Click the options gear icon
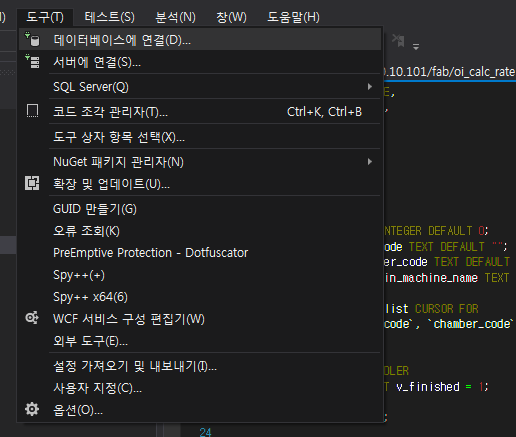516x437 pixels. click(32, 409)
